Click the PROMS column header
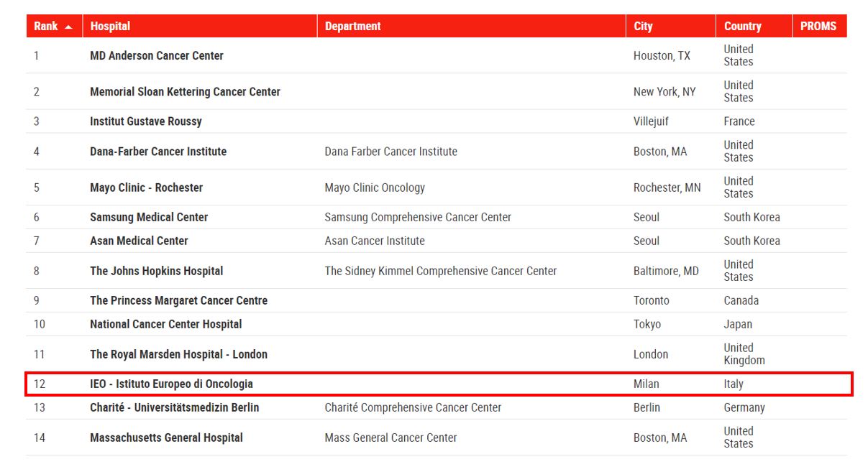The width and height of the screenshot is (868, 472). pyautogui.click(x=818, y=26)
